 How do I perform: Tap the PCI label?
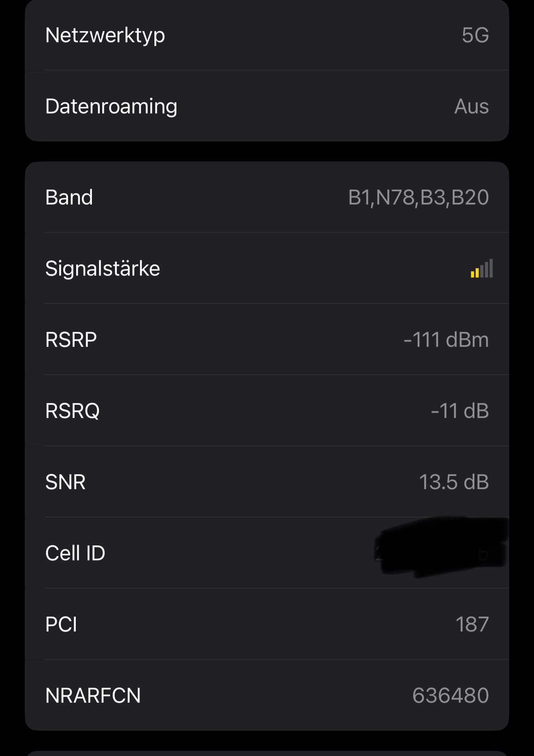(x=61, y=624)
